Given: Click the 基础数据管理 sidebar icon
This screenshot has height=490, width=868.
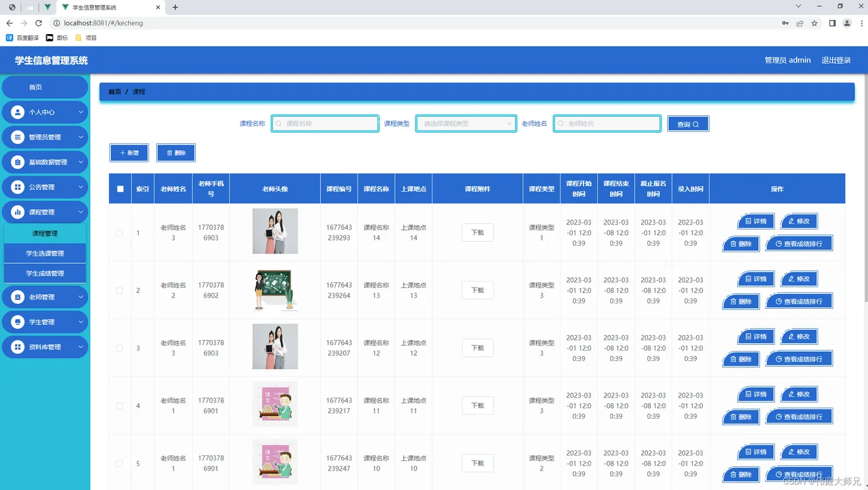Looking at the screenshot, I should click(17, 162).
